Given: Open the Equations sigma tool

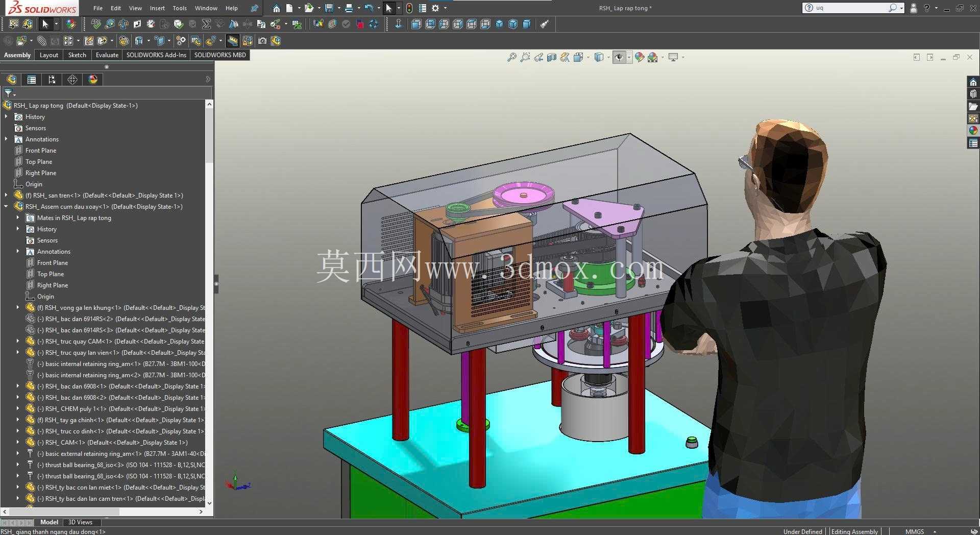Looking at the screenshot, I should pos(206,24).
